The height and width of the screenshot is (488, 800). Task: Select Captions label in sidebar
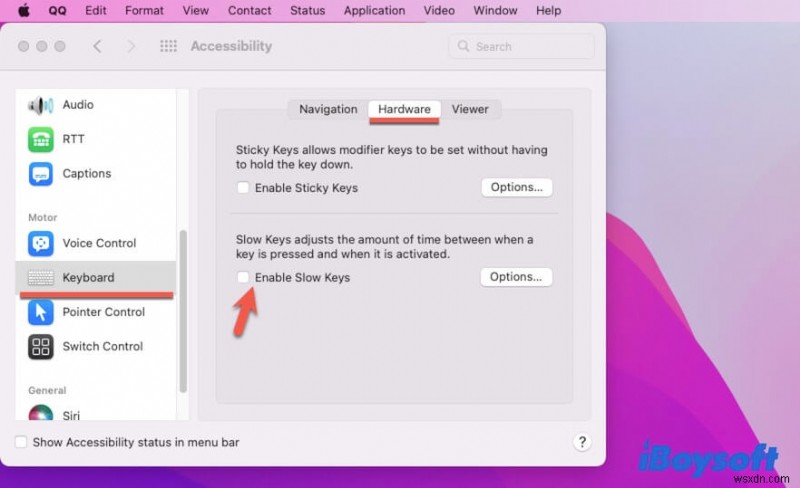click(87, 174)
